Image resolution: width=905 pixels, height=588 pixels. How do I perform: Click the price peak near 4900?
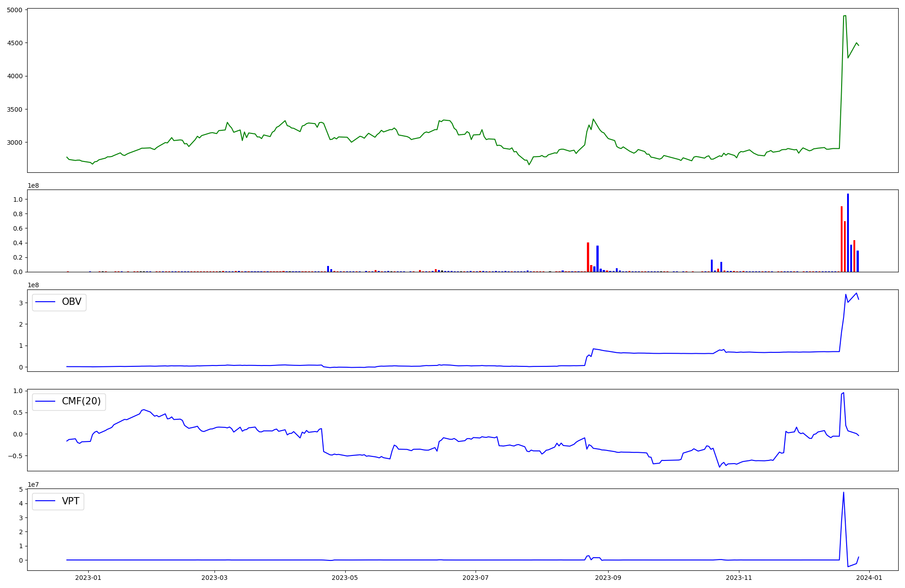[x=845, y=16]
